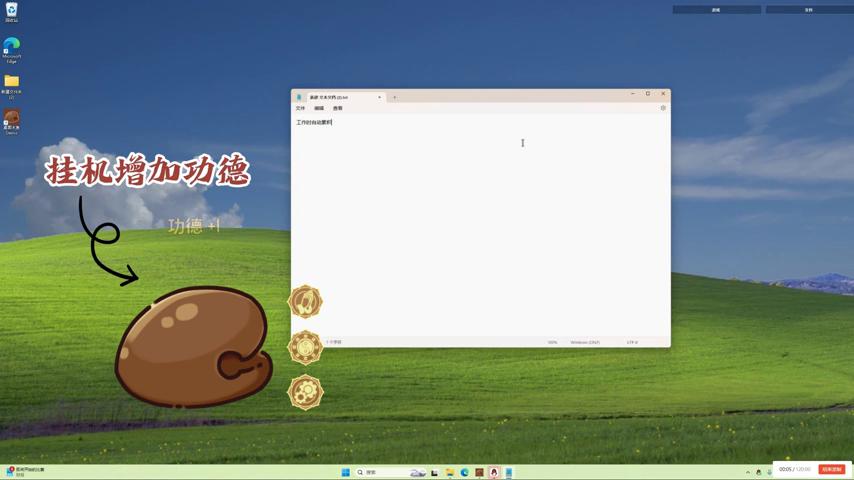Open the 编辑 menu in Notepad
This screenshot has width=854, height=480.
pos(319,108)
